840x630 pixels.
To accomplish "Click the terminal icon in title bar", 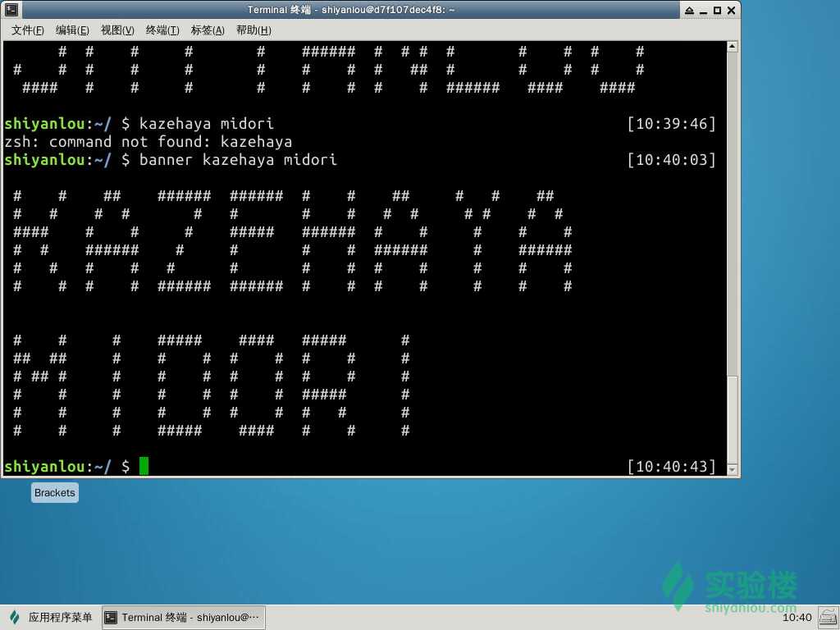I will (11, 10).
